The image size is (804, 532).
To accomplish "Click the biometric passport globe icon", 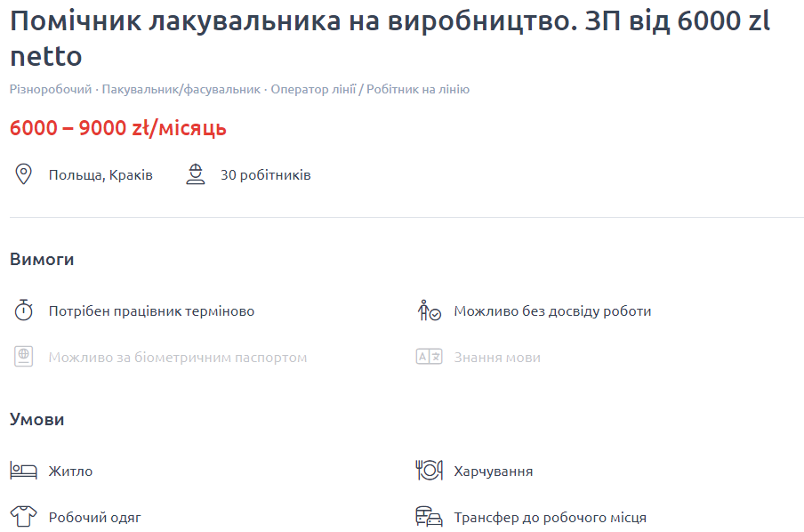I will click(24, 356).
